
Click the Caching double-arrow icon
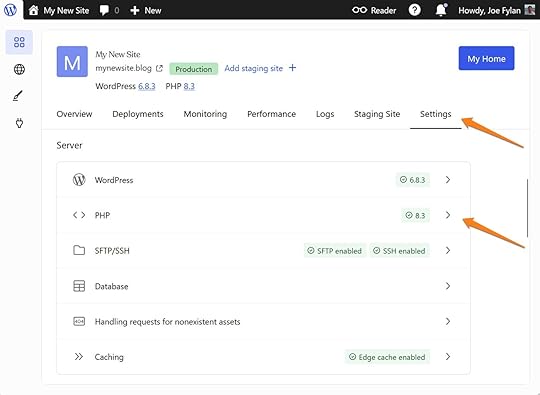coord(79,356)
